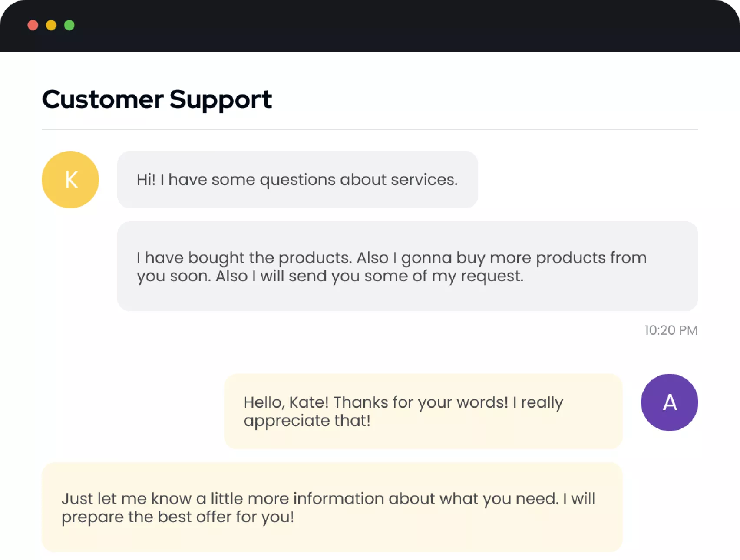Click the line starting Just let me know
This screenshot has width=740, height=560.
click(328, 498)
